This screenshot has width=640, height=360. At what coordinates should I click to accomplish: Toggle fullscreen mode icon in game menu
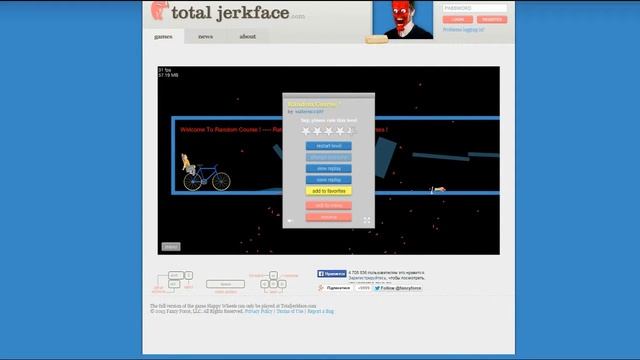[367, 220]
